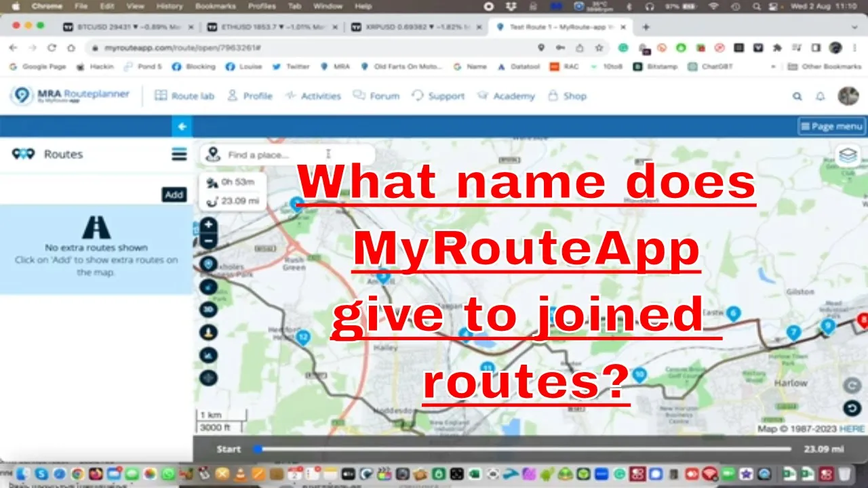Open the map layers selector

point(848,156)
